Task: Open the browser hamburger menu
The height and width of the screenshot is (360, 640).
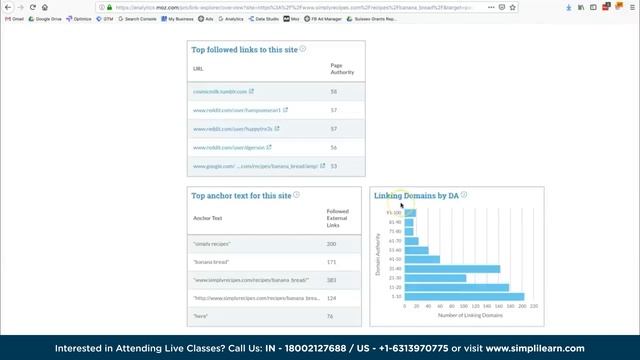Action: pos(632,7)
